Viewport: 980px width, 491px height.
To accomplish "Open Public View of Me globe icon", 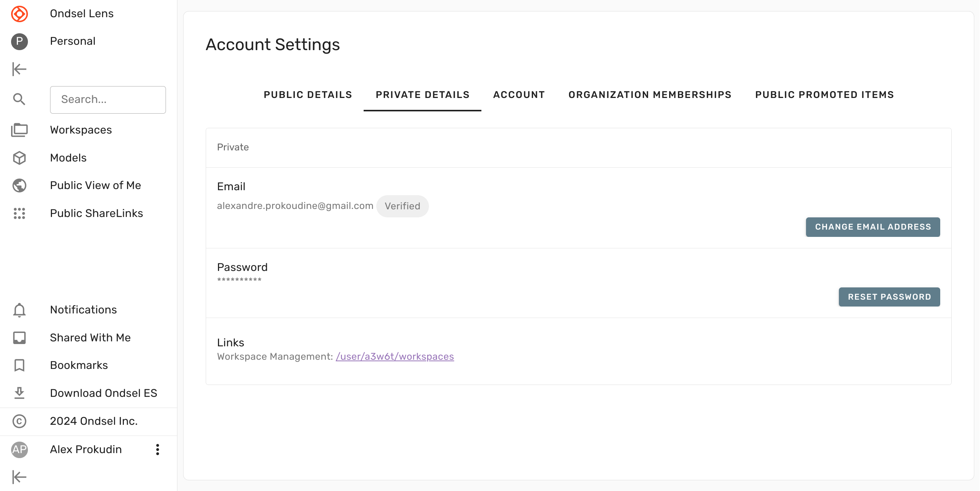I will [19, 186].
